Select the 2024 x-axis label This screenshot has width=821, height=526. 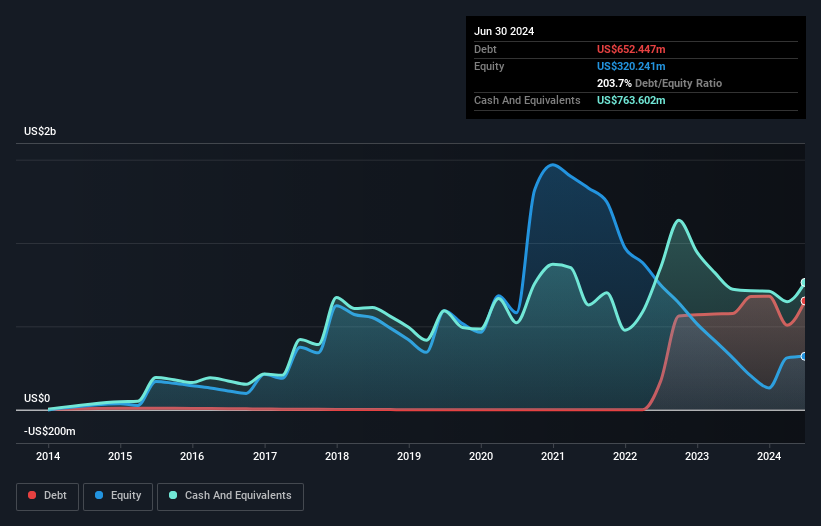pyautogui.click(x=769, y=456)
